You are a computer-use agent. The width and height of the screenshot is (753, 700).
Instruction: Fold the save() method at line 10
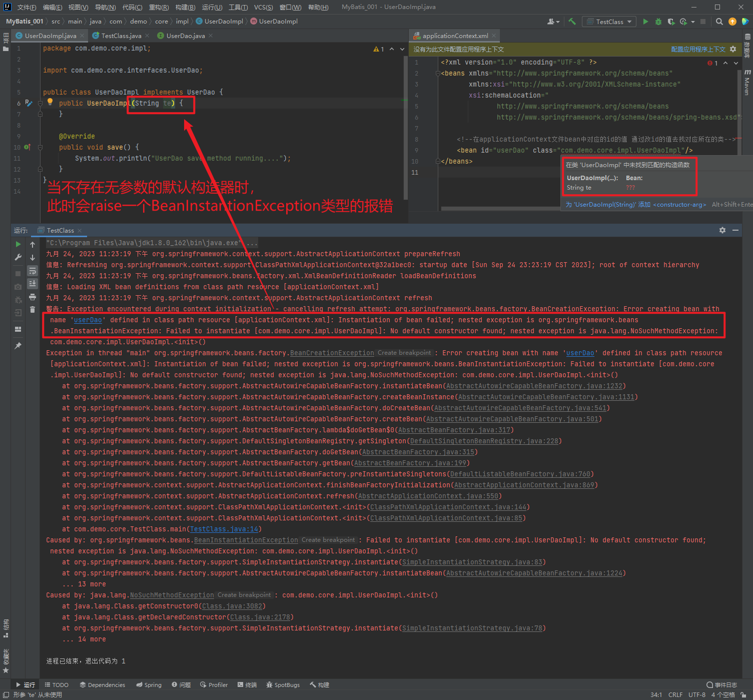(x=41, y=148)
